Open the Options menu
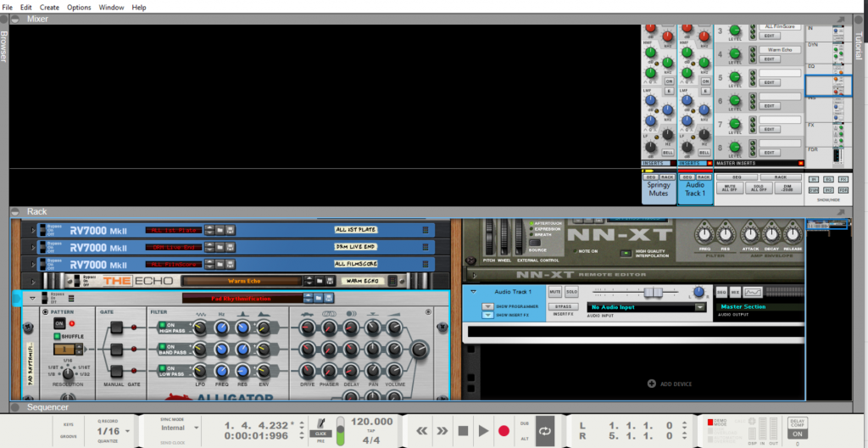Image resolution: width=868 pixels, height=448 pixels. coord(79,8)
